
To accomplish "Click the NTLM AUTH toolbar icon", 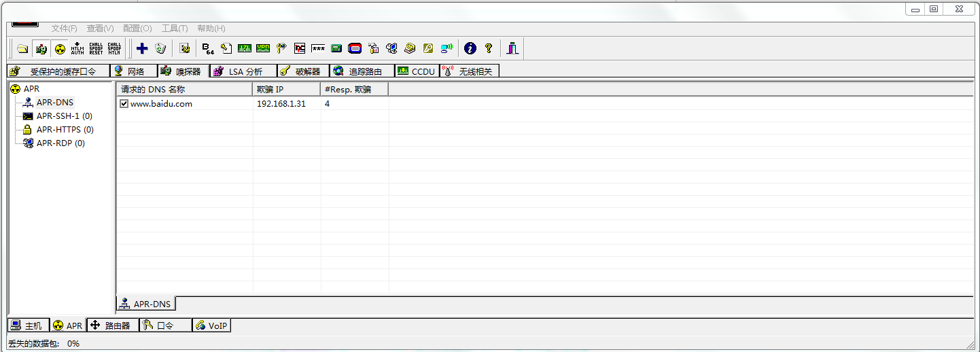I will pyautogui.click(x=77, y=48).
